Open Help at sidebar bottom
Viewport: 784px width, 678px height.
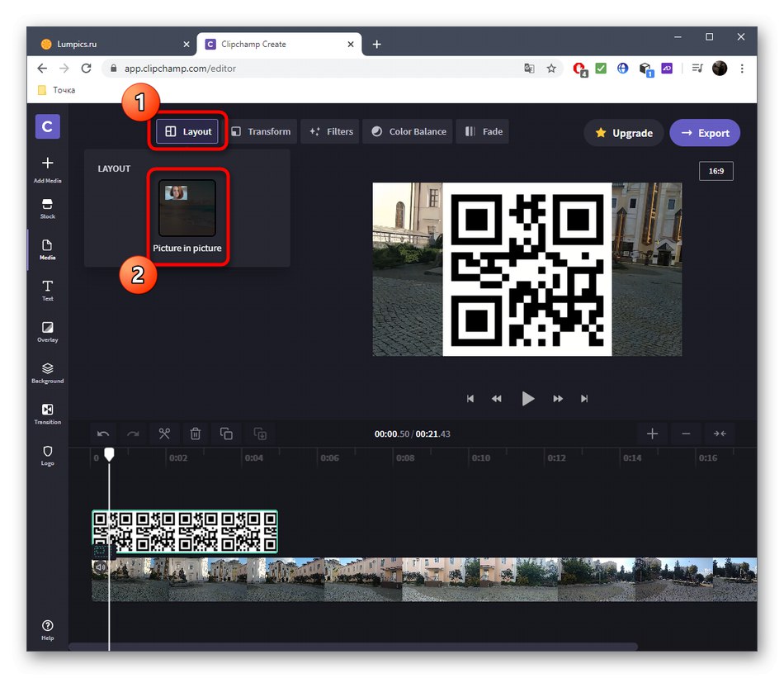click(x=48, y=630)
